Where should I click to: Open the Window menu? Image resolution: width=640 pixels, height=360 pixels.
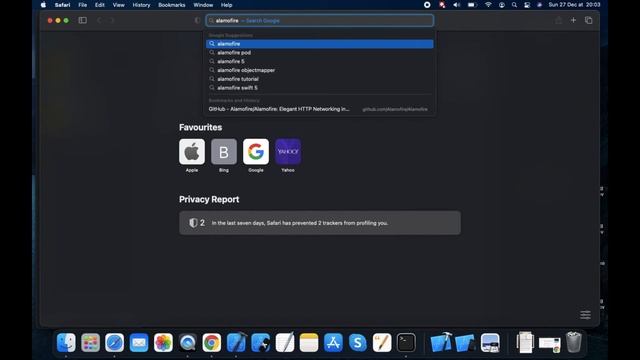click(x=203, y=5)
